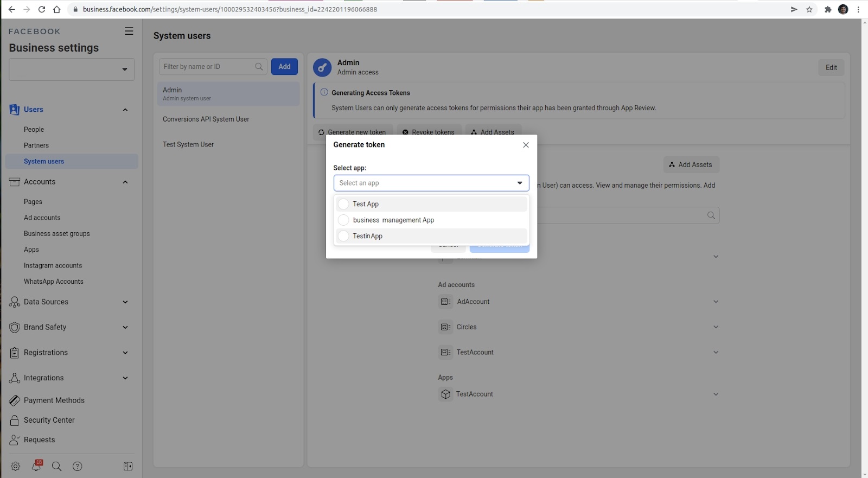This screenshot has width=868, height=478.
Task: Click the hamburger menu icon in sidebar
Action: [x=129, y=31]
